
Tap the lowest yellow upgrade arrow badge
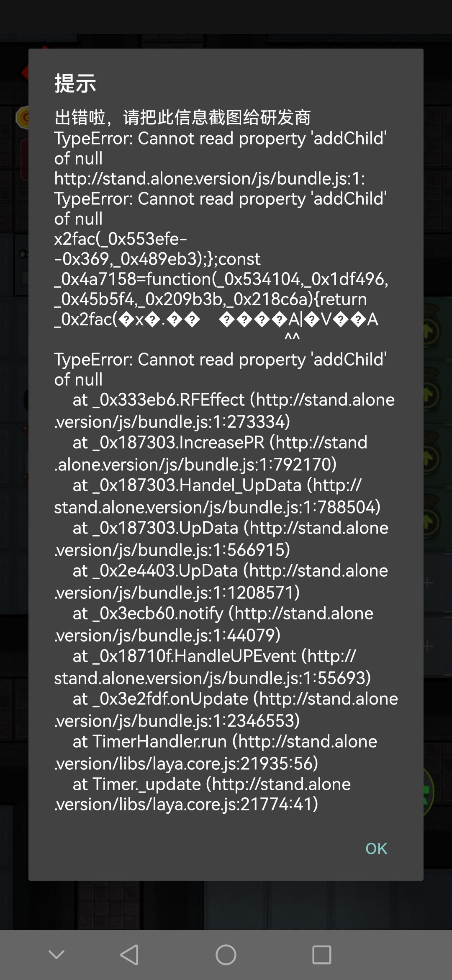[431, 521]
